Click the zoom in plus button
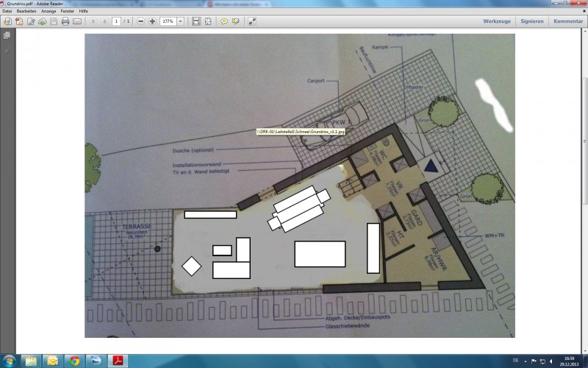The width and height of the screenshot is (588, 368). click(x=152, y=21)
